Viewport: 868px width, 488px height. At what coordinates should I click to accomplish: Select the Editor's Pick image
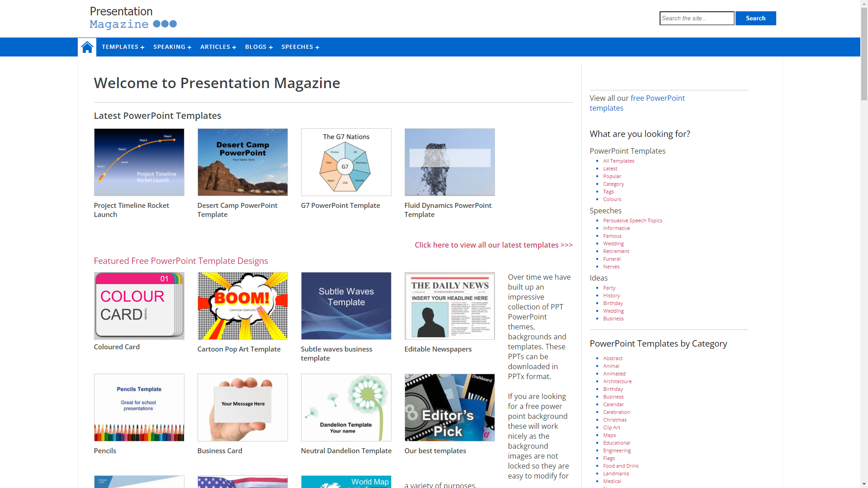[449, 408]
